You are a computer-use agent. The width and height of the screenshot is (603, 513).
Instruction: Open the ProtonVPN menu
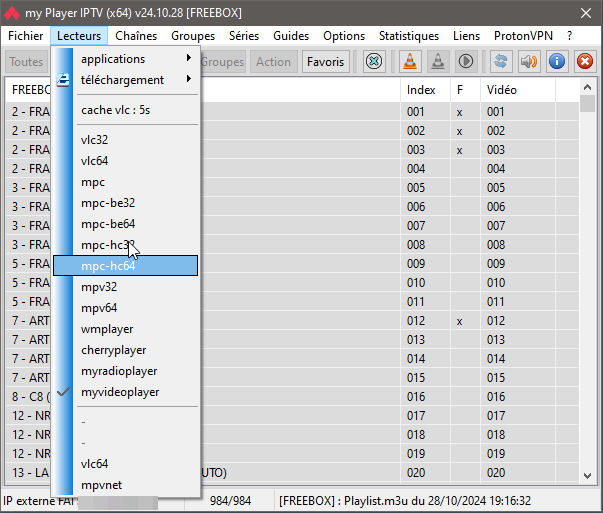tap(523, 36)
